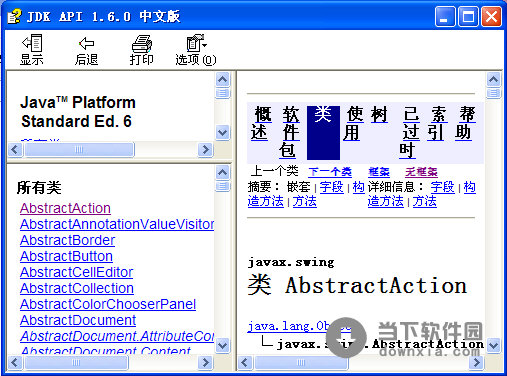Go to the 树 (Tree) navigation tab
507x376 pixels.
pos(380,115)
